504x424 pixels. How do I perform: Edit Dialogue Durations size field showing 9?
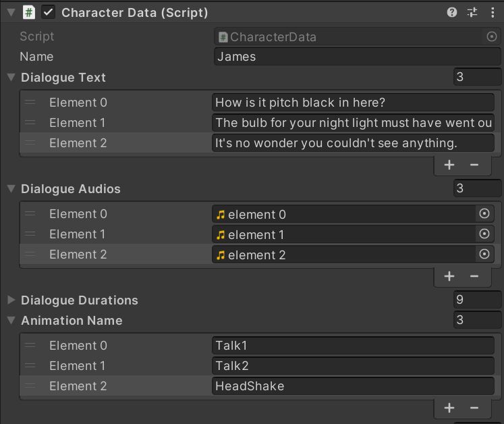point(477,300)
